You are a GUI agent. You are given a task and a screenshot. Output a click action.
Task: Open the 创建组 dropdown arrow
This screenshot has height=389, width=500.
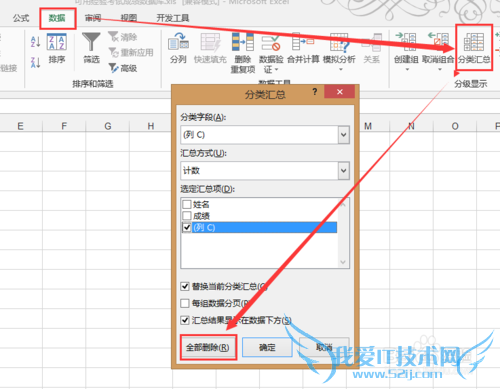pos(407,70)
